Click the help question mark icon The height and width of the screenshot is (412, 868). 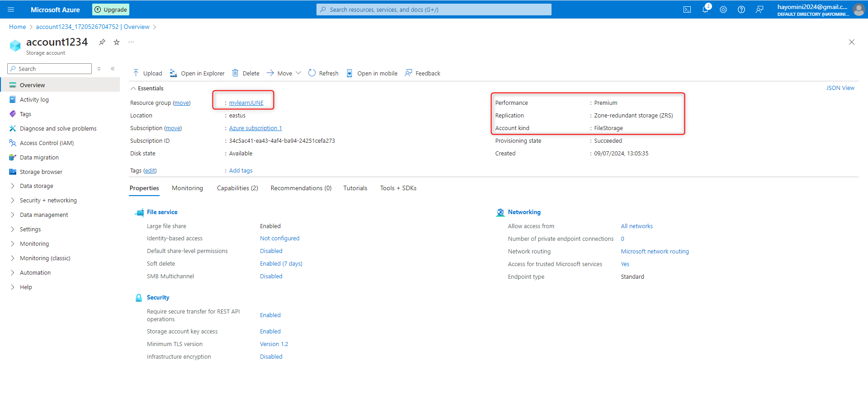tap(741, 9)
